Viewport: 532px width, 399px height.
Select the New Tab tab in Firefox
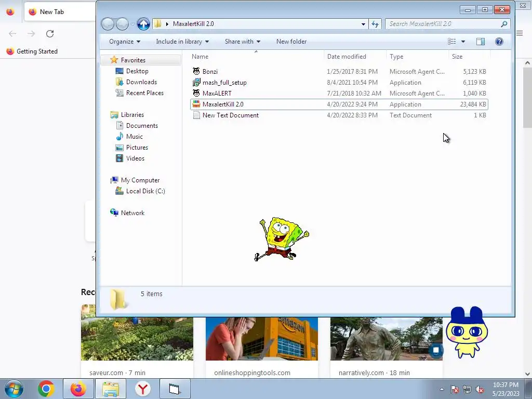click(x=60, y=12)
